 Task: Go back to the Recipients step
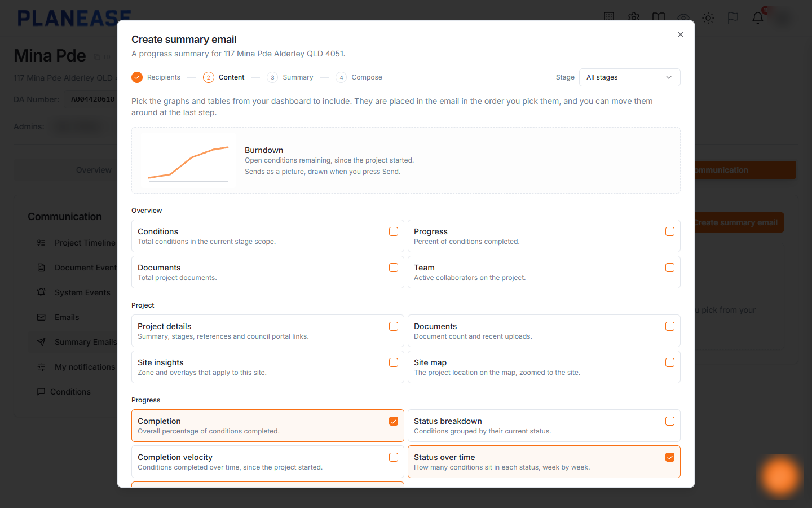pyautogui.click(x=156, y=77)
